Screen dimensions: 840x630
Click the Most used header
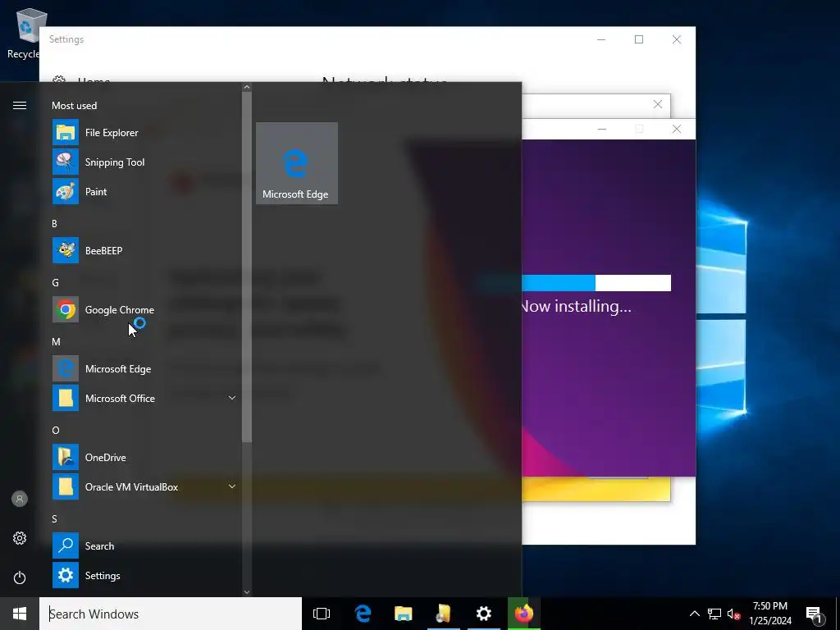pyautogui.click(x=74, y=106)
